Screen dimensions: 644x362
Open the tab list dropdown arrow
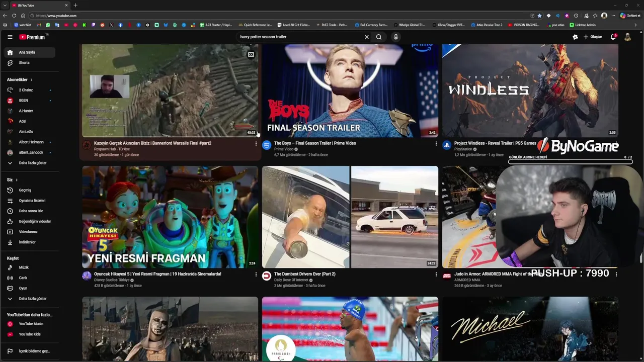(5, 5)
